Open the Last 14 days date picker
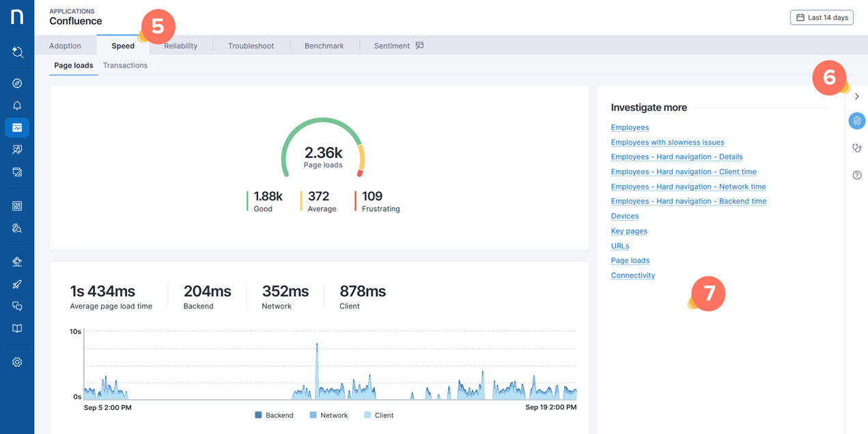This screenshot has width=868, height=434. (822, 18)
